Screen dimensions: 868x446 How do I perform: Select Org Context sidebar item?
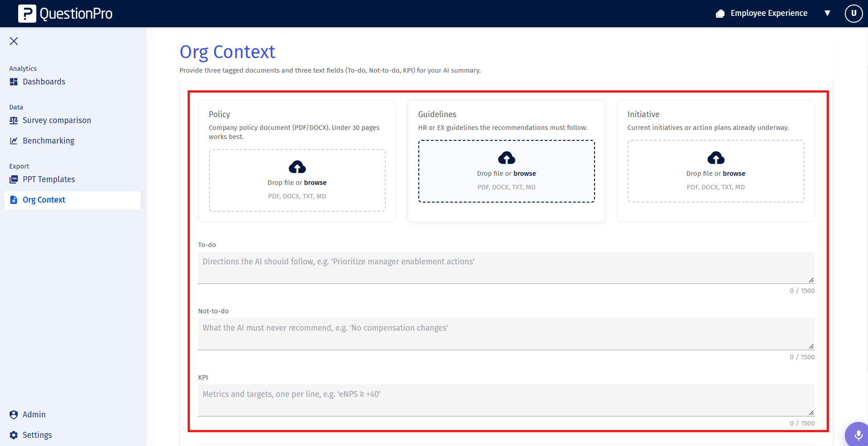click(x=73, y=200)
